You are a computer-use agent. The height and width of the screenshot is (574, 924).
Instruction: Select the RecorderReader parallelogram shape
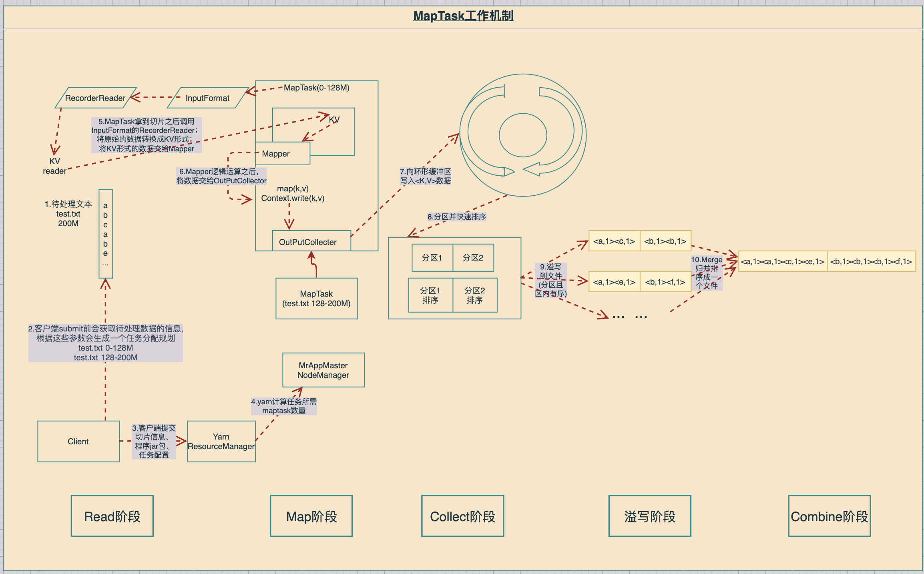pyautogui.click(x=95, y=98)
